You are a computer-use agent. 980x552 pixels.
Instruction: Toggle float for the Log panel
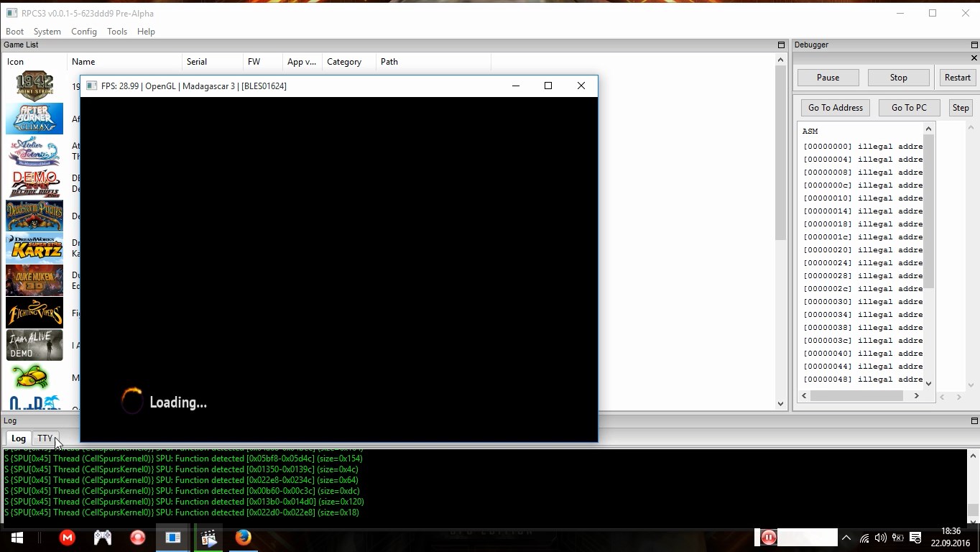(x=974, y=420)
